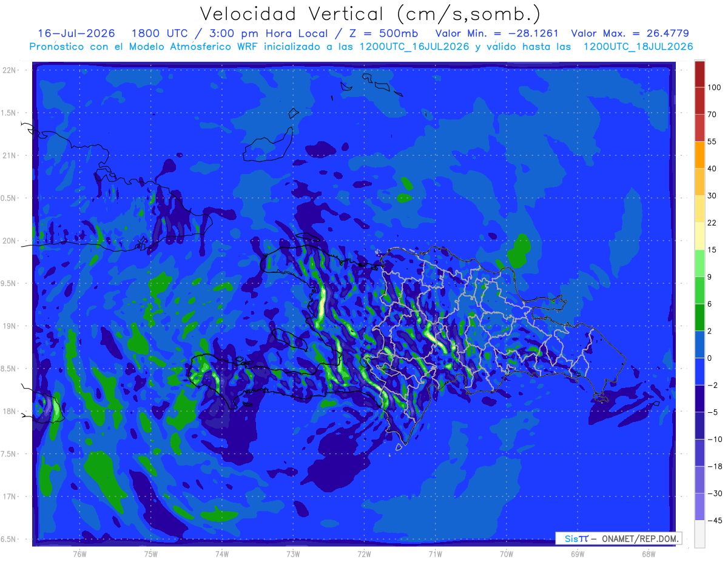Select light green swatch between 9 and 15
This screenshot has width=728, height=562.
[699, 263]
